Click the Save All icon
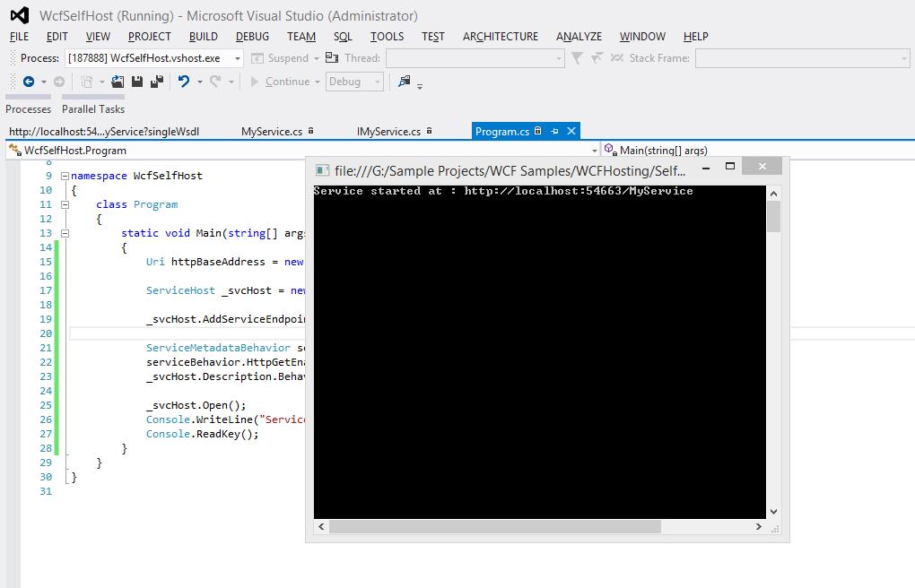This screenshot has height=588, width=915. pyautogui.click(x=157, y=82)
